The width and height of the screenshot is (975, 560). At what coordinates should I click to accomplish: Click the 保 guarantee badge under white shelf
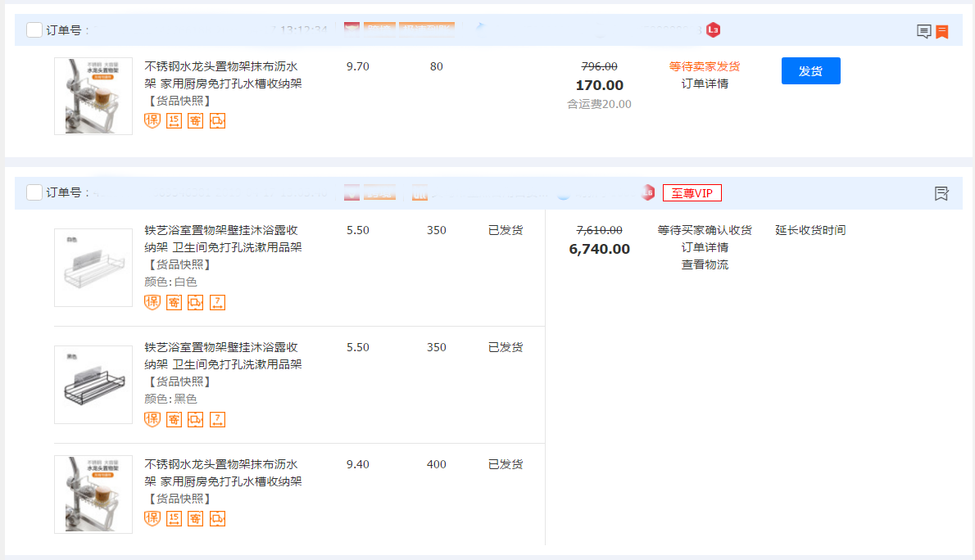coord(152,302)
